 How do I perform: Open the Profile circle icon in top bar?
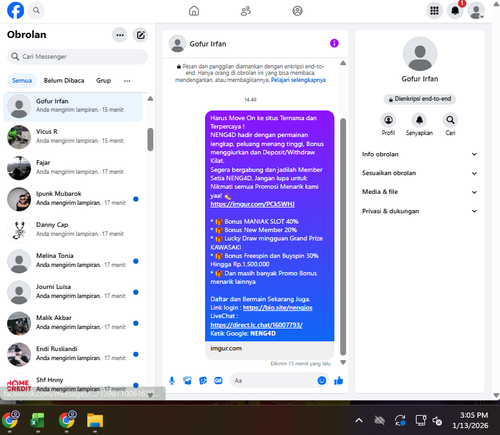pos(297,11)
